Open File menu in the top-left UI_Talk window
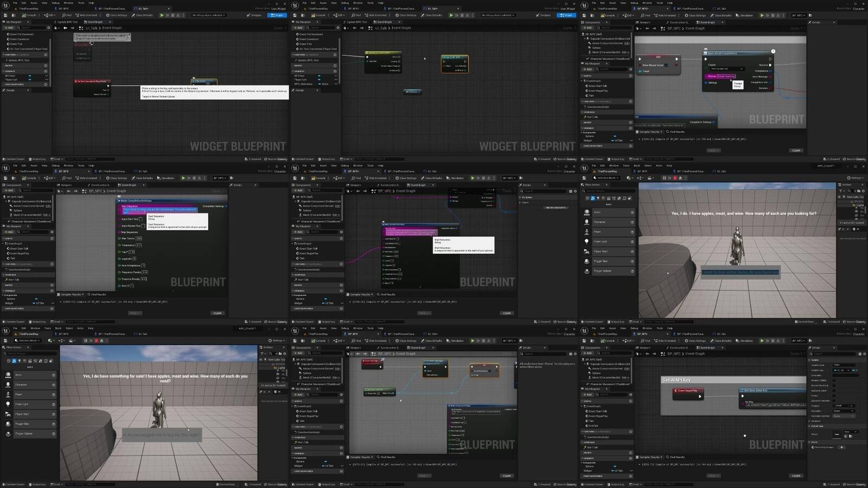The width and height of the screenshot is (868, 488). click(15, 3)
